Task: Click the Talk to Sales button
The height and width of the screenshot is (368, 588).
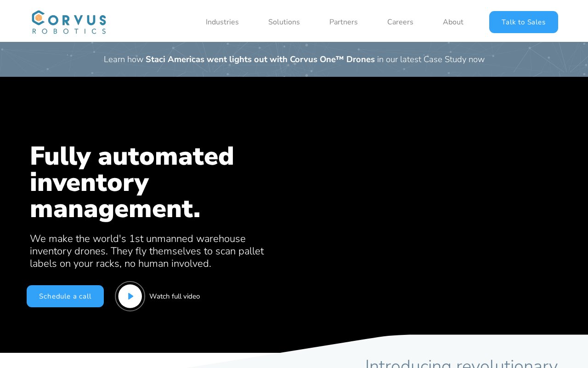Action: click(x=524, y=22)
